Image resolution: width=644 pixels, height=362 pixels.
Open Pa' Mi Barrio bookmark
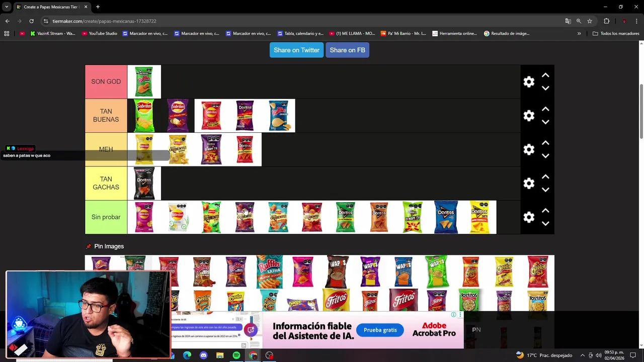point(403,34)
